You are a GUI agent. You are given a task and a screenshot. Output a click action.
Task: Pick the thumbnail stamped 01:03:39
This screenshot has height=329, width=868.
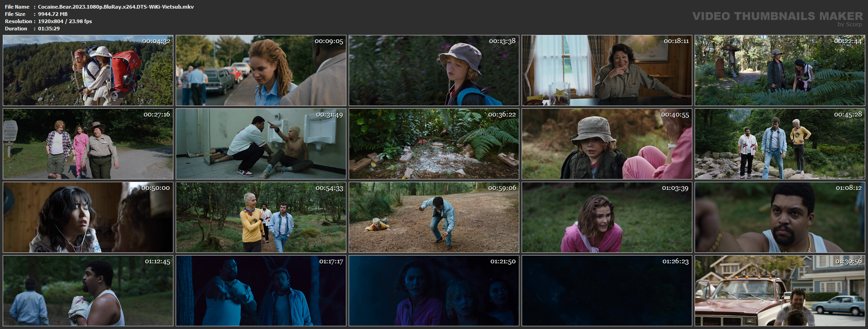point(607,218)
